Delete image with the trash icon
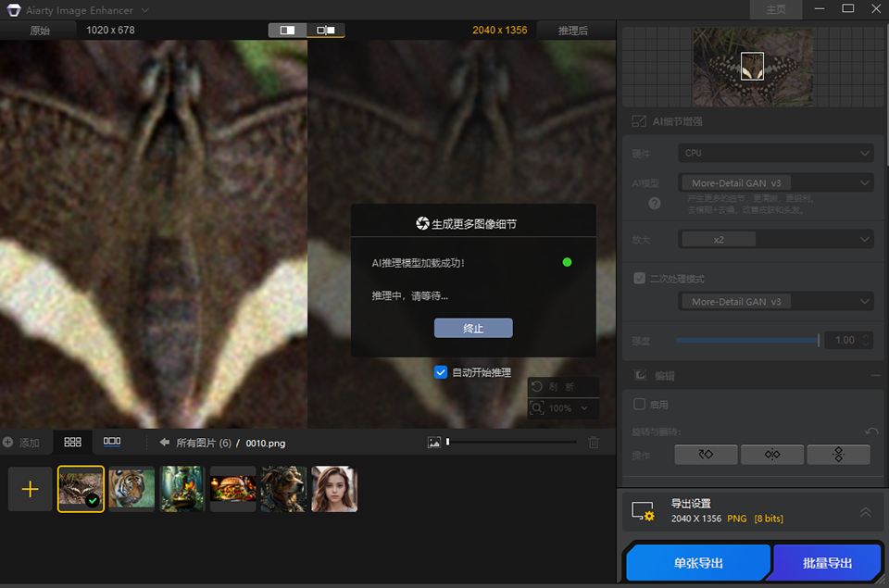 coord(594,443)
